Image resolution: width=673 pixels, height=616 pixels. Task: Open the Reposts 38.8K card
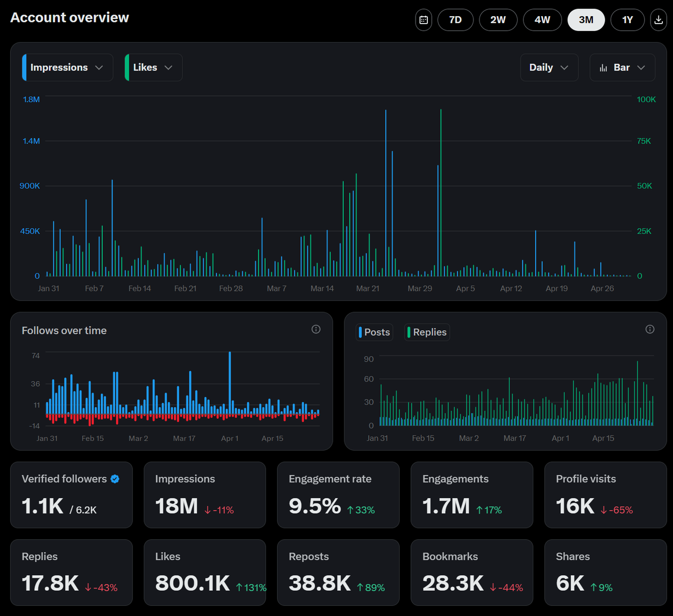pos(338,572)
